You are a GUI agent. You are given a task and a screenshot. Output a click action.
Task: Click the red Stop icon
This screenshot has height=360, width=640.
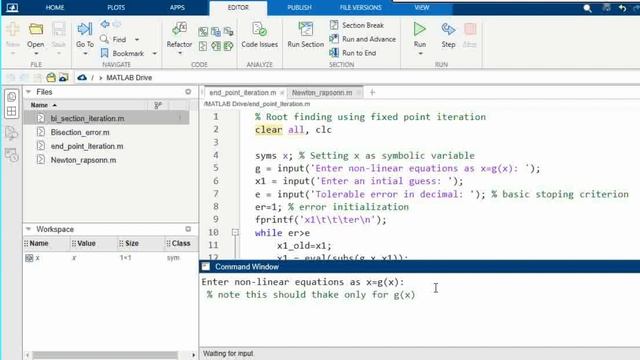[x=470, y=29]
